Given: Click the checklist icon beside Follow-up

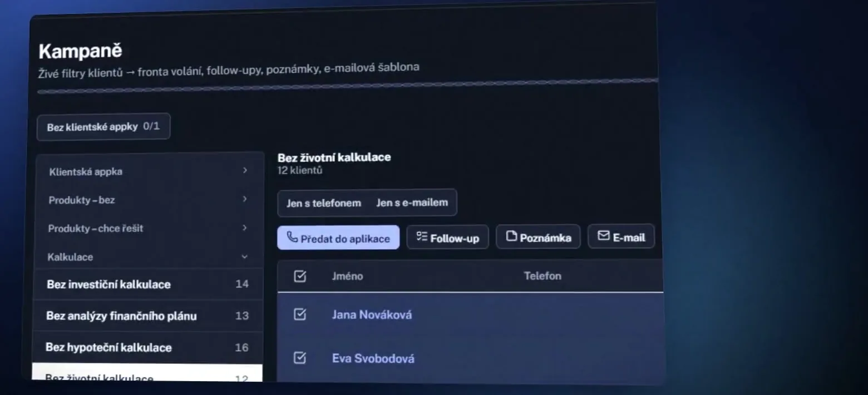Looking at the screenshot, I should click(x=422, y=236).
